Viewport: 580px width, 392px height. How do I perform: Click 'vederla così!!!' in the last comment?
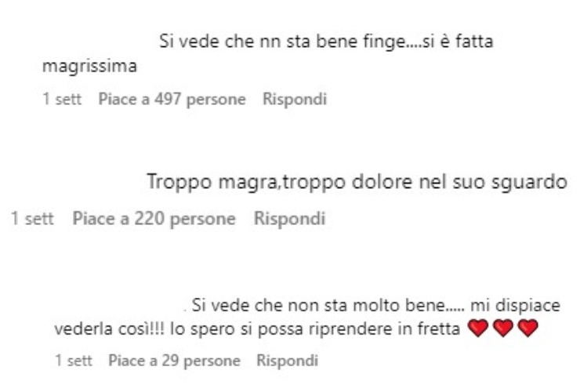coord(110,328)
